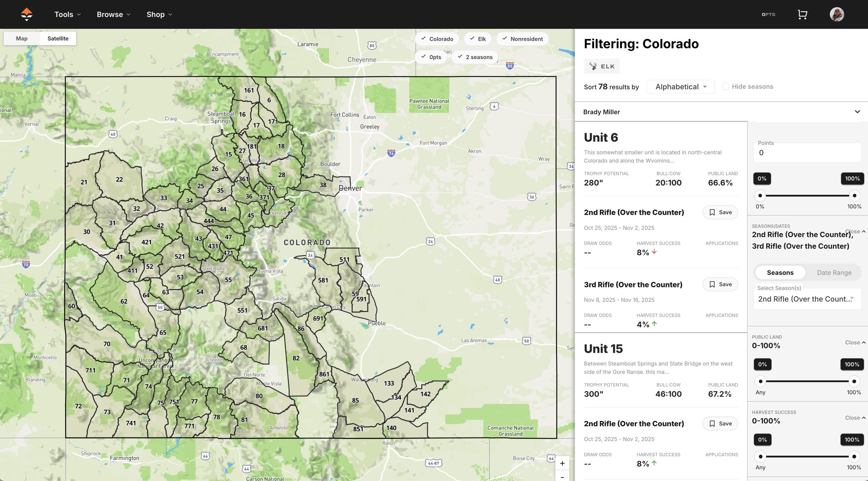Open the user profile avatar

click(837, 14)
